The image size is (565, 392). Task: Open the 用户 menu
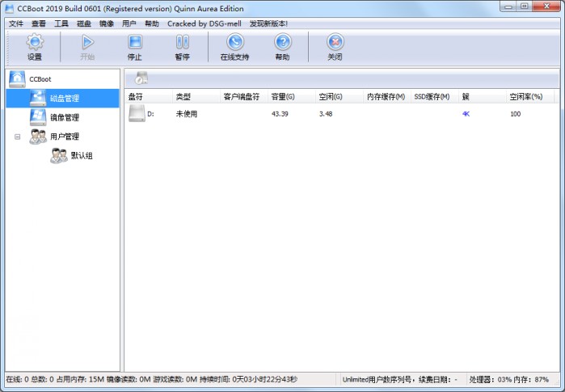click(x=129, y=23)
